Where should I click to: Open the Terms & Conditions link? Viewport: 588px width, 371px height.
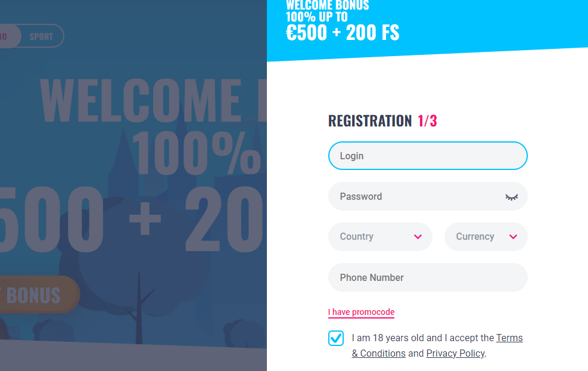click(437, 345)
